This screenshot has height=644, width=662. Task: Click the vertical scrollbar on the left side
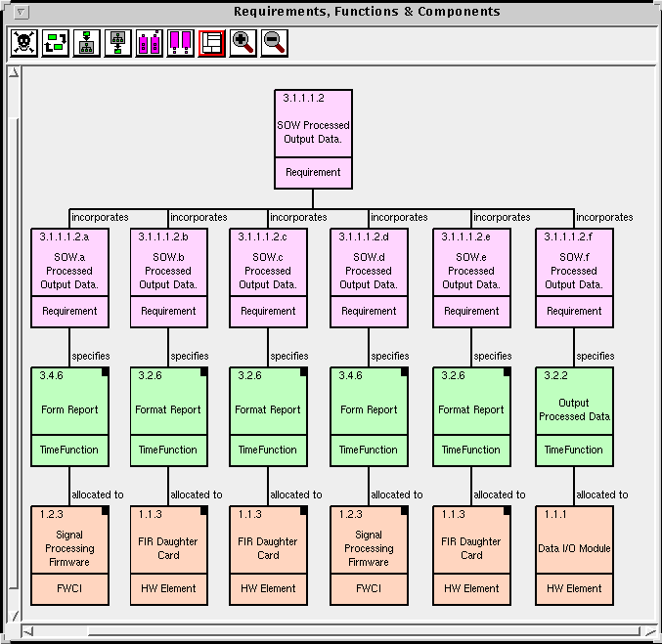[14, 332]
